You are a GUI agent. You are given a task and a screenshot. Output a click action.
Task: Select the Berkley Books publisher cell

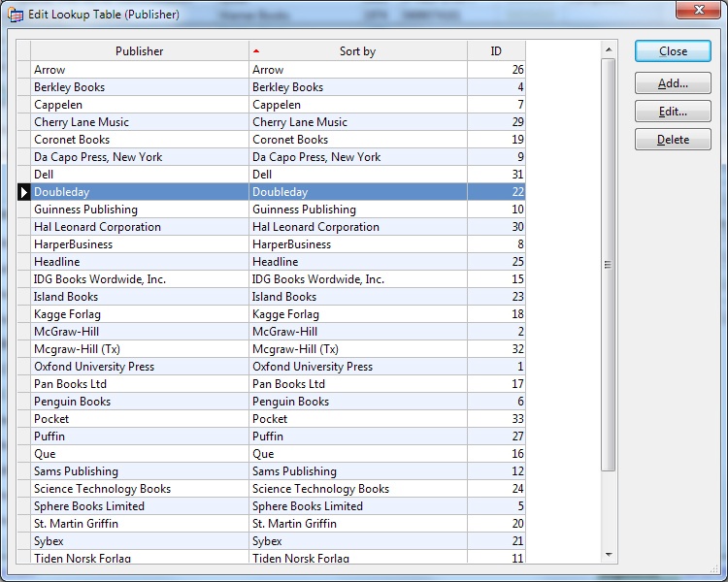(x=139, y=87)
